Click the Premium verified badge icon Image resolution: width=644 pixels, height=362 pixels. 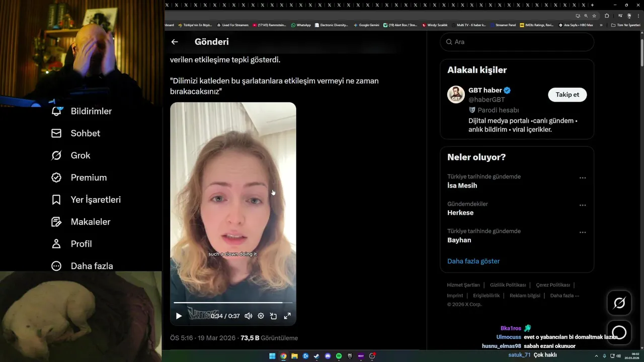point(56,177)
